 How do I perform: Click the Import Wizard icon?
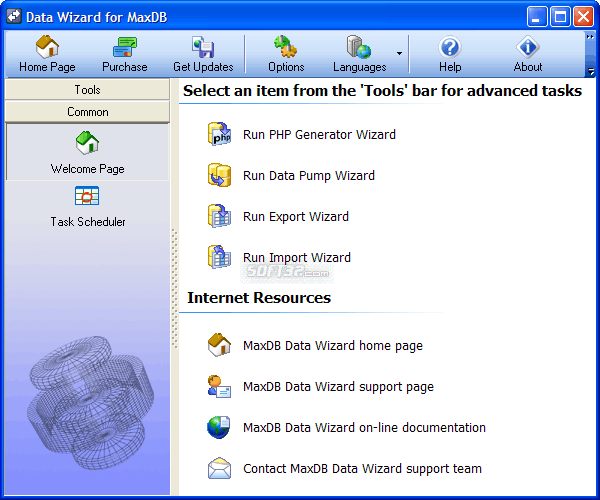point(219,257)
